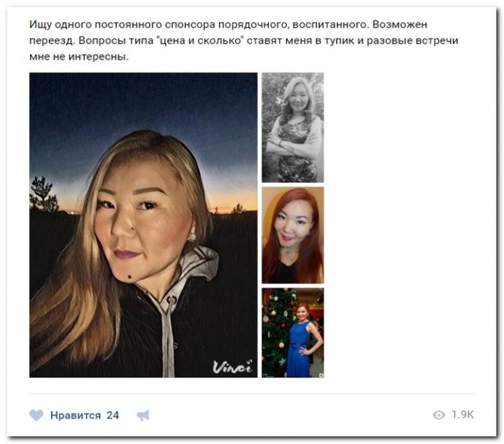Click the megaphone share icon
The width and height of the screenshot is (504, 444).
point(143,416)
